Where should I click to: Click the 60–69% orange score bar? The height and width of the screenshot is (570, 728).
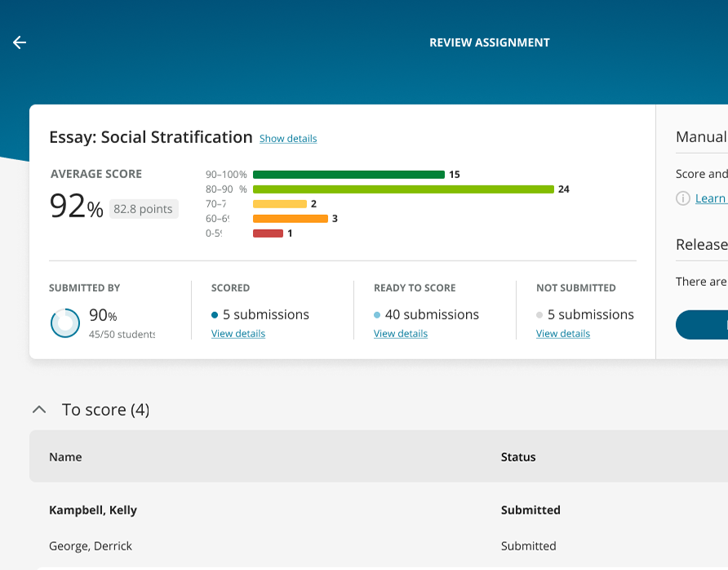click(291, 218)
